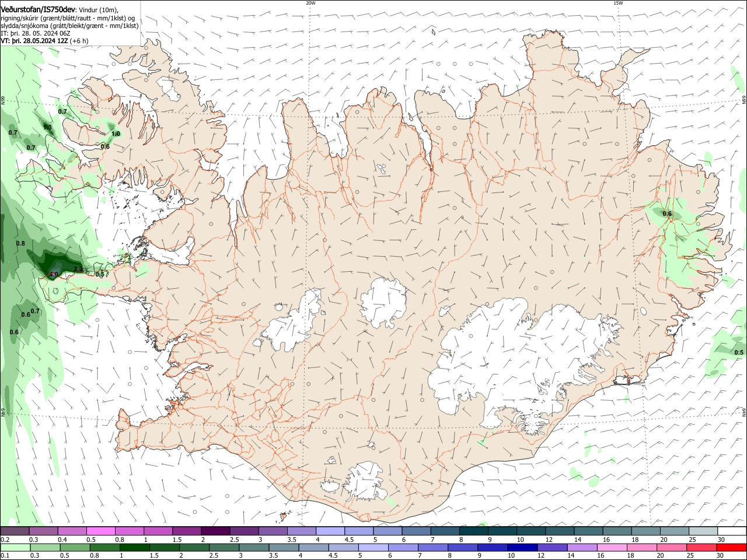Viewport: 747px width, 560px height.
Task: Pick the white 30 swatch in the snow scale
Action: (731, 531)
